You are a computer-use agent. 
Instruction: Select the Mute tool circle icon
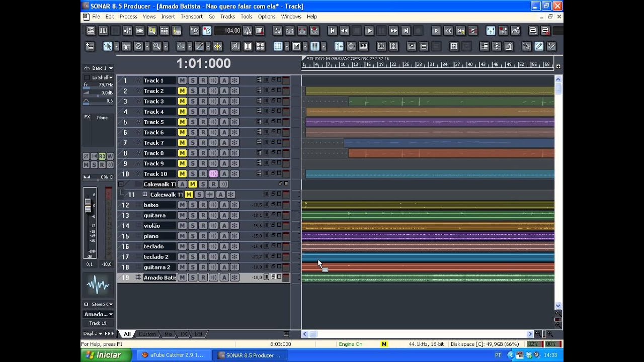[x=138, y=46]
